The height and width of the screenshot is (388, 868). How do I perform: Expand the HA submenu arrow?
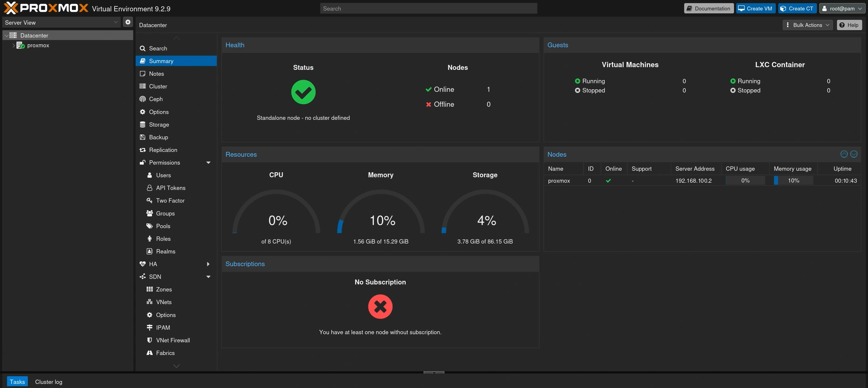(208, 264)
